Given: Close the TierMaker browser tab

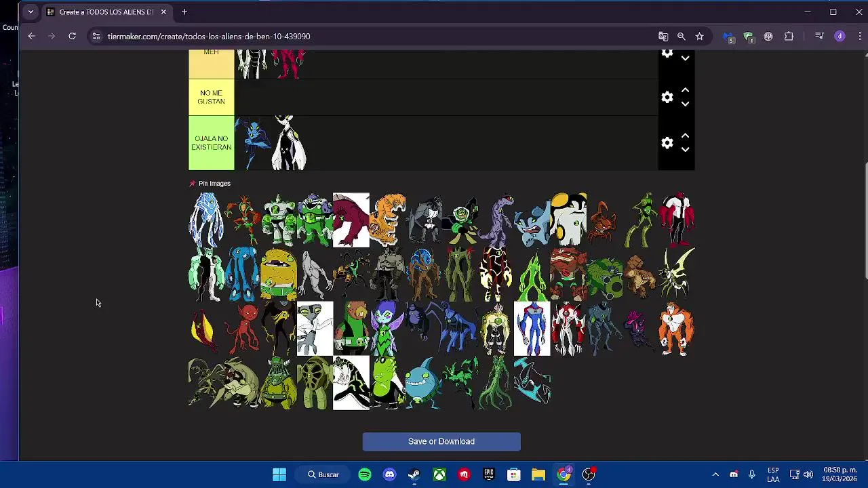Looking at the screenshot, I should pyautogui.click(x=163, y=12).
